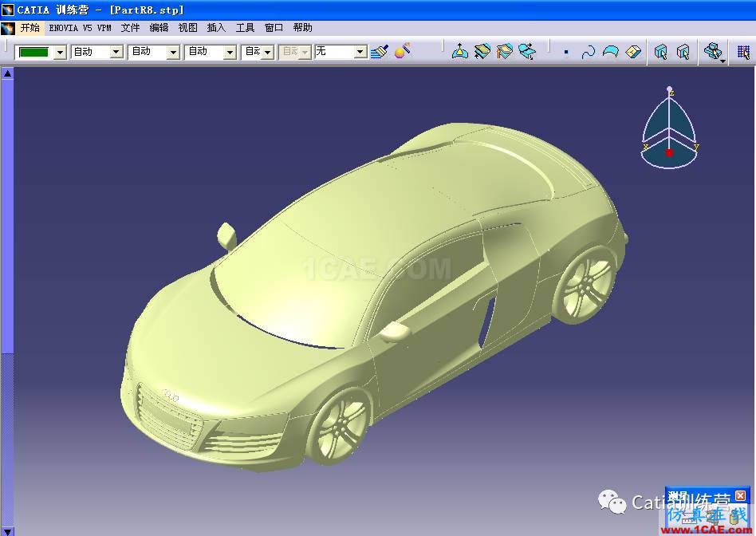This screenshot has height=536, width=756.
Task: Click the second solid-selection cursor icon
Action: coord(683,52)
